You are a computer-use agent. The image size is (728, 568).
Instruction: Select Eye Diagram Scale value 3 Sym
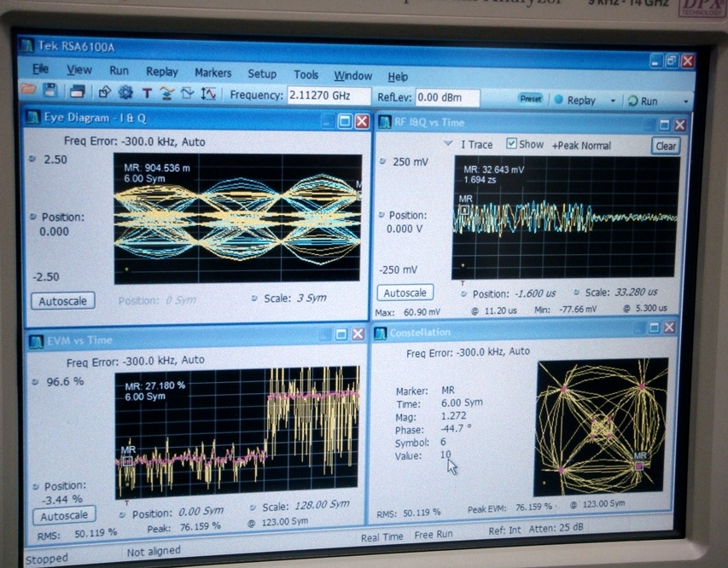311,298
